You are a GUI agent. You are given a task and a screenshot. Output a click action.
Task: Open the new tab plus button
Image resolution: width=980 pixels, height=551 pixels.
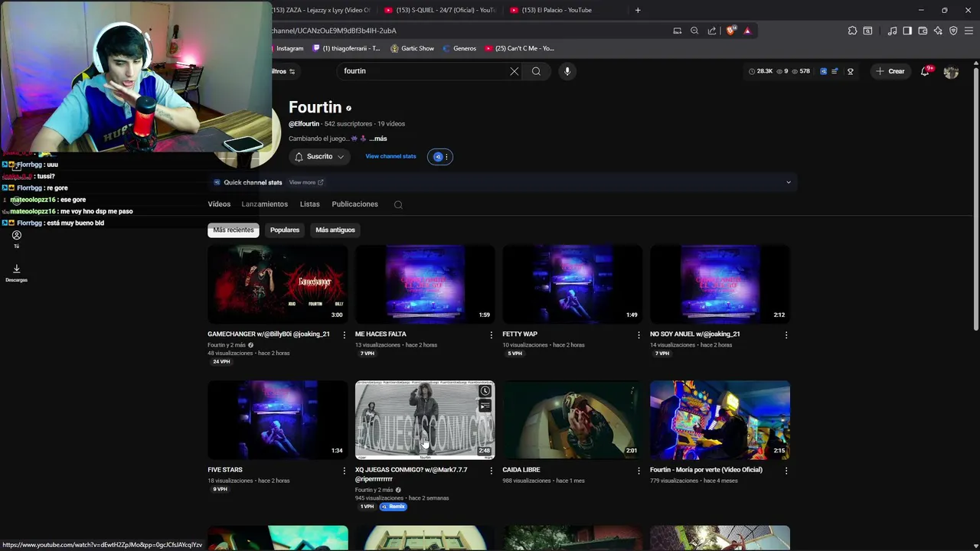[x=638, y=10]
